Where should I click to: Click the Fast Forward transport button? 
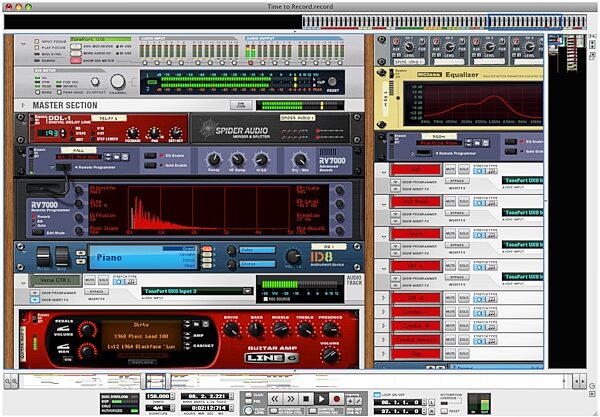coord(290,399)
